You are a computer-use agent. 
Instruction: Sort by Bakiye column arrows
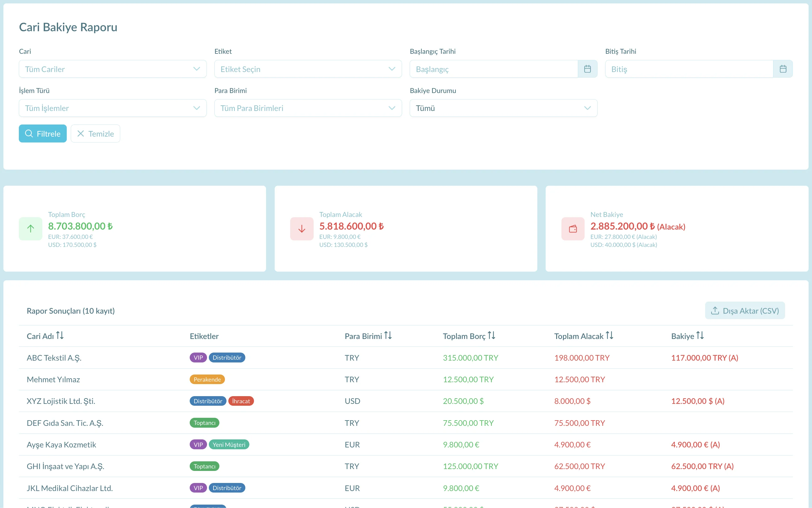pos(700,335)
